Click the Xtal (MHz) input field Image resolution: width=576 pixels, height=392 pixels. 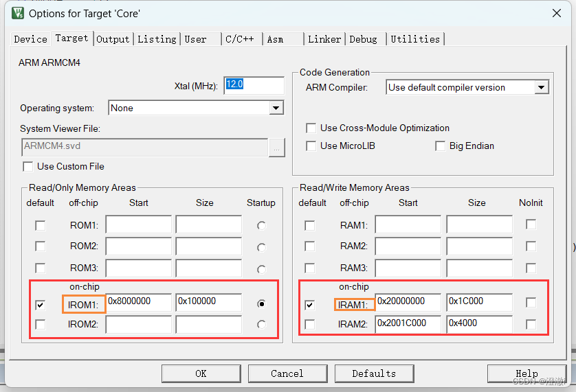[254, 85]
